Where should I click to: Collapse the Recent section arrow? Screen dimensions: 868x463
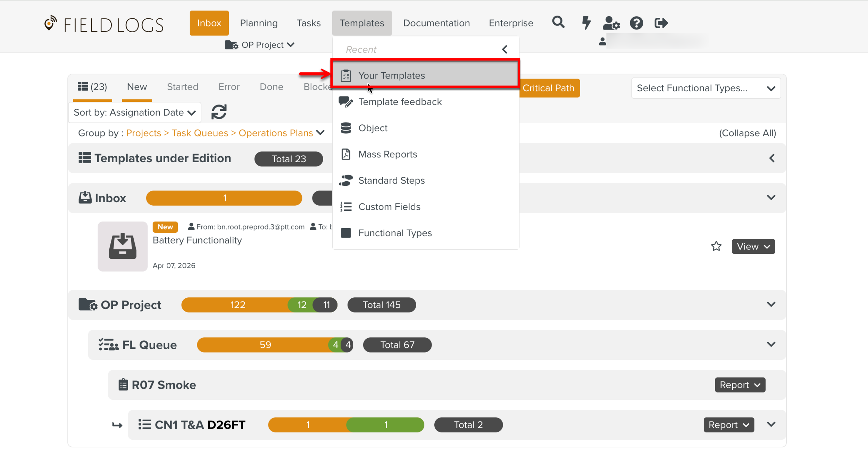click(504, 50)
